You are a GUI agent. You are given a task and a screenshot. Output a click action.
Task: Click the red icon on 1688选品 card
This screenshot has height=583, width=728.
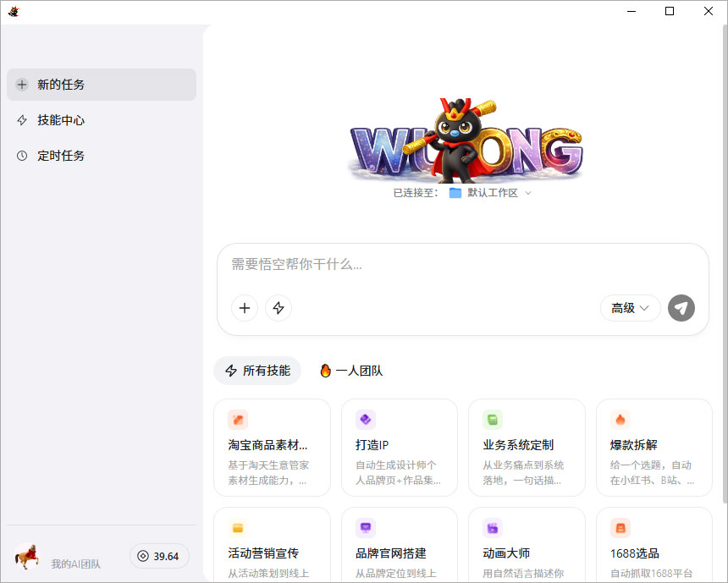click(x=620, y=528)
